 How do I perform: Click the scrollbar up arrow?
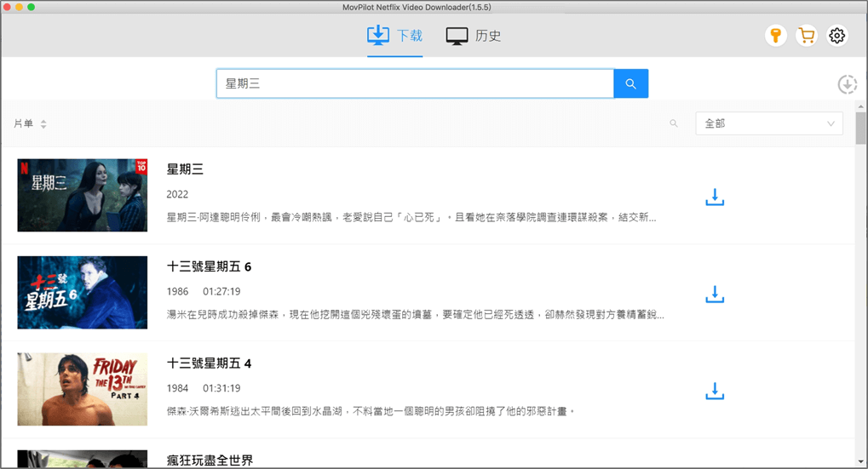(x=860, y=106)
